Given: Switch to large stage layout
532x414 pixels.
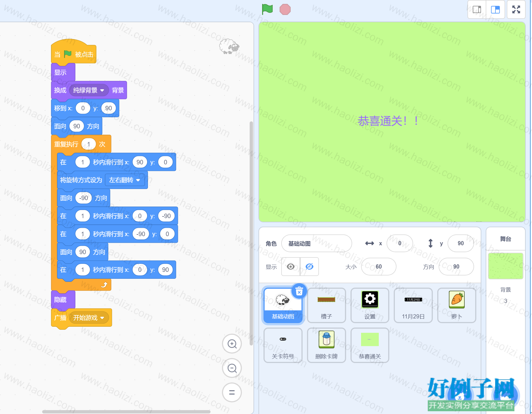Looking at the screenshot, I should pyautogui.click(x=495, y=10).
